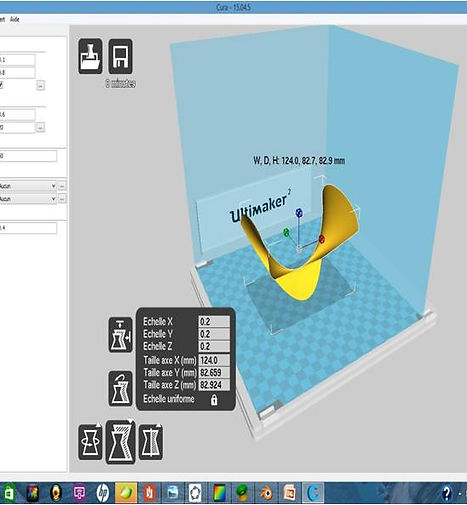Click the Cura 'C' taskbar icon
The width and height of the screenshot is (467, 505).
click(x=313, y=493)
